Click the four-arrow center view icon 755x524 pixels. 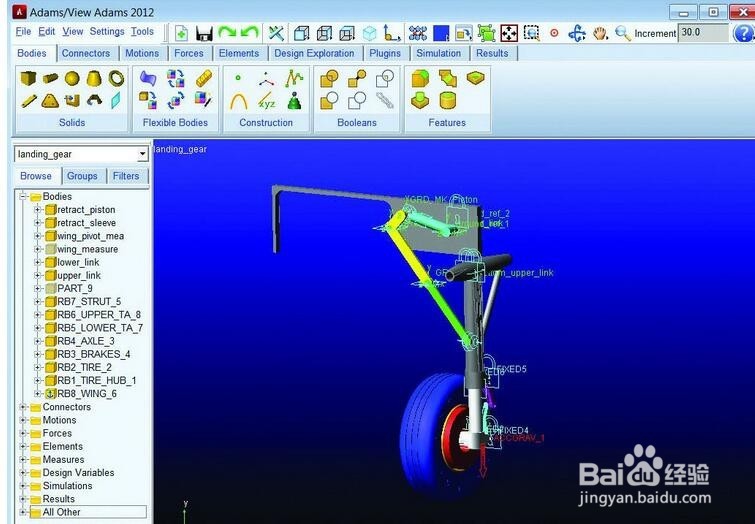pos(509,33)
